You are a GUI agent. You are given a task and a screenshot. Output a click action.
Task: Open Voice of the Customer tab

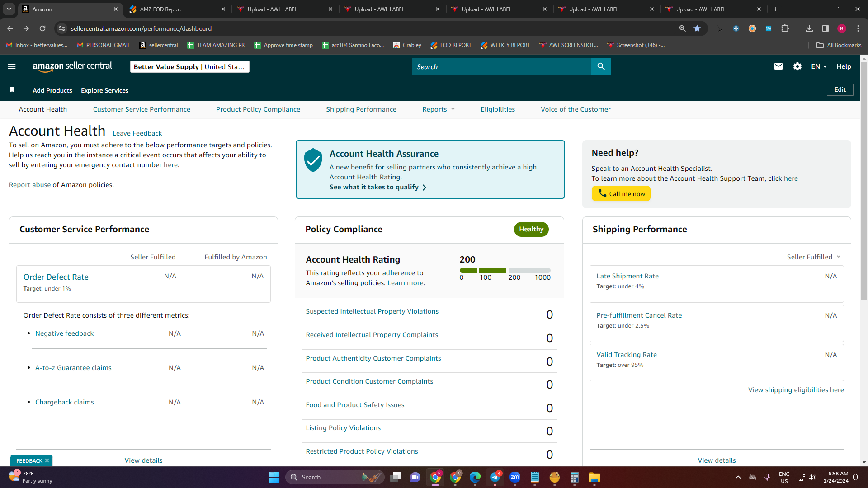tap(576, 109)
